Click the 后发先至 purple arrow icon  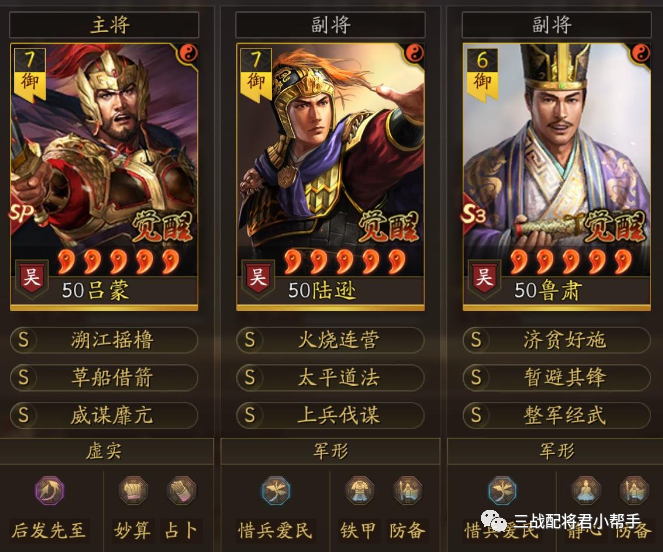(x=49, y=491)
